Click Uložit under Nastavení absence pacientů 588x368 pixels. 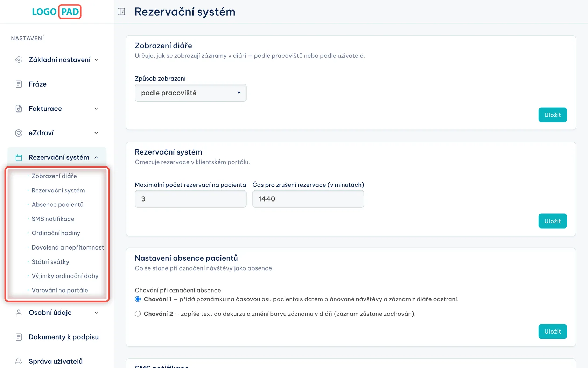click(x=553, y=332)
